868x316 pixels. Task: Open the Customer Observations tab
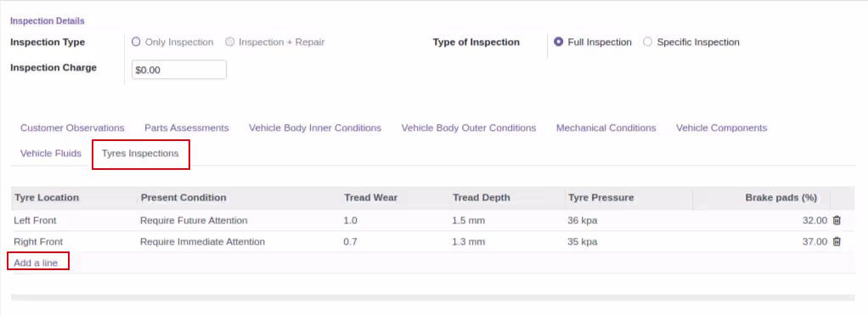click(72, 127)
